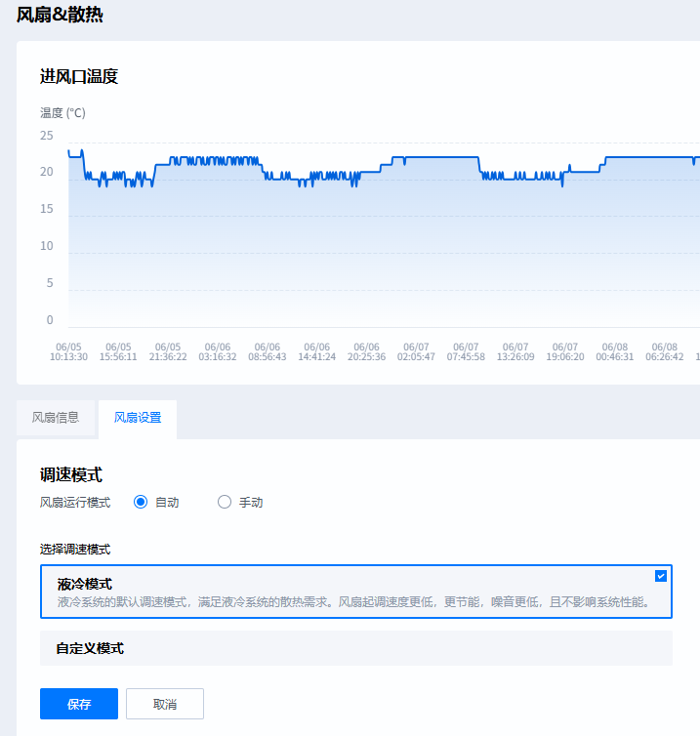This screenshot has height=736, width=700.
Task: Select the 风扇设置 tab
Action: tap(138, 418)
